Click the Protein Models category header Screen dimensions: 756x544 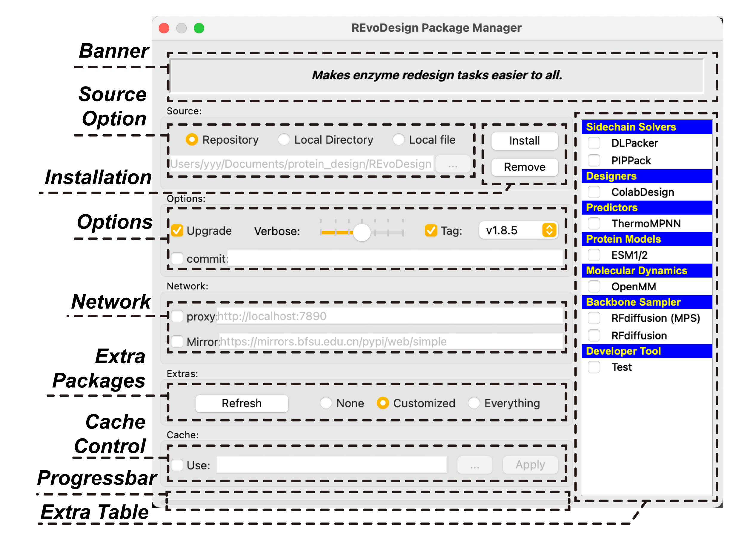[647, 239]
